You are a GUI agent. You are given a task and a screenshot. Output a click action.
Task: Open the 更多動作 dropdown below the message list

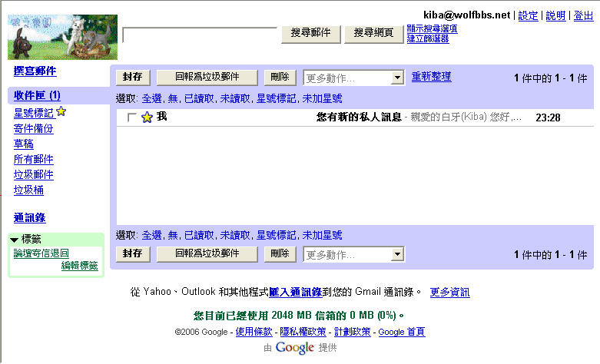(353, 254)
